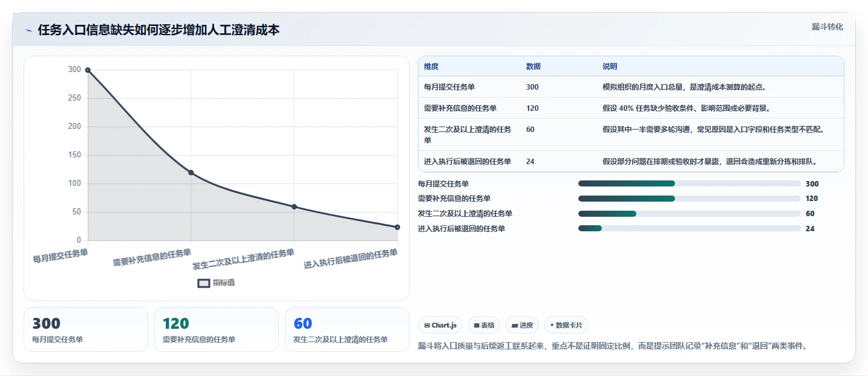Viewport: 868px width, 376px height.
Task: Click the 维度 column header
Action: click(x=431, y=66)
